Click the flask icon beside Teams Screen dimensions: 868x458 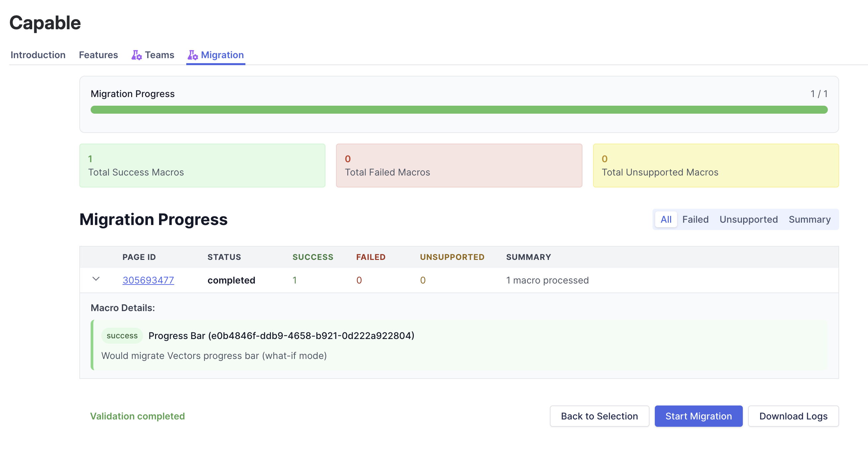click(x=136, y=55)
